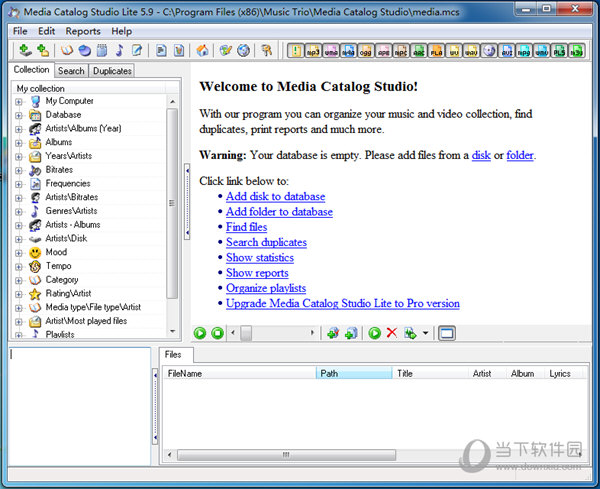600x489 pixels.
Task: Click the add folder toolbar icon
Action: [x=43, y=50]
